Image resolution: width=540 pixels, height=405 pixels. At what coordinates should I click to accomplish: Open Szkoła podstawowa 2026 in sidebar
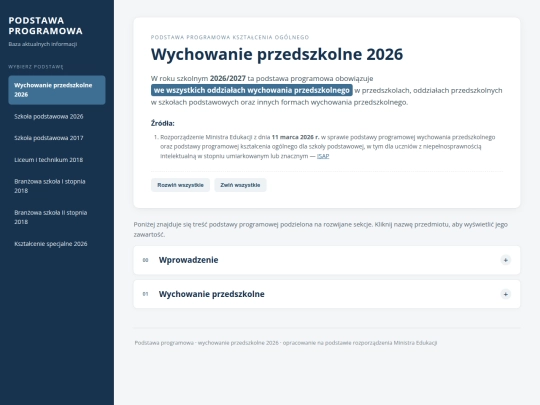point(57,116)
